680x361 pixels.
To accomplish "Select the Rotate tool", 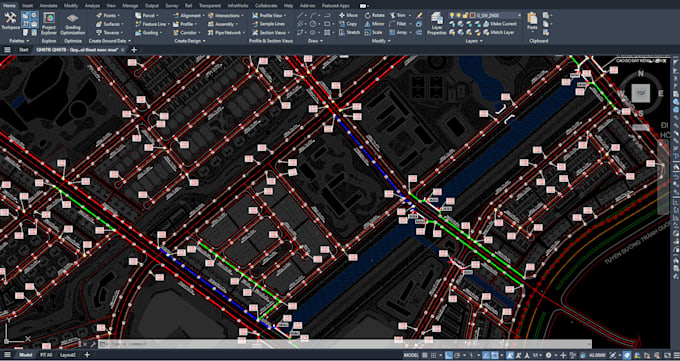I will pos(375,15).
